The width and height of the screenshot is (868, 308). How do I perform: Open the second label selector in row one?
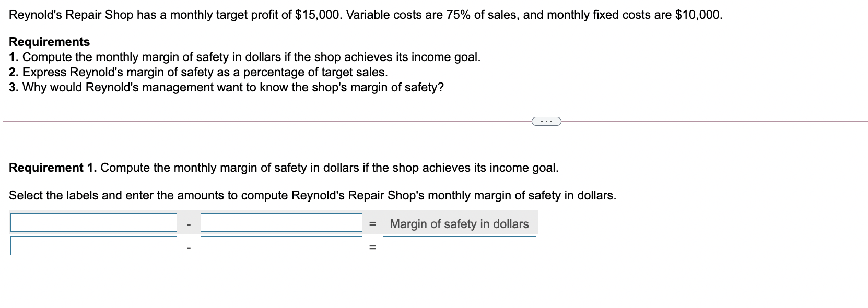click(x=280, y=222)
